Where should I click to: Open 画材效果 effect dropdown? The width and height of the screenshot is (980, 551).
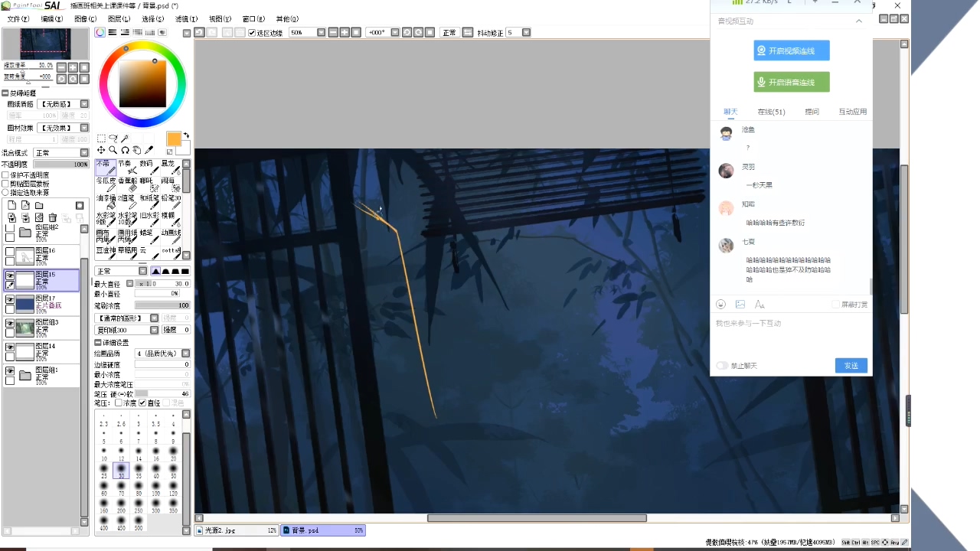coord(84,128)
